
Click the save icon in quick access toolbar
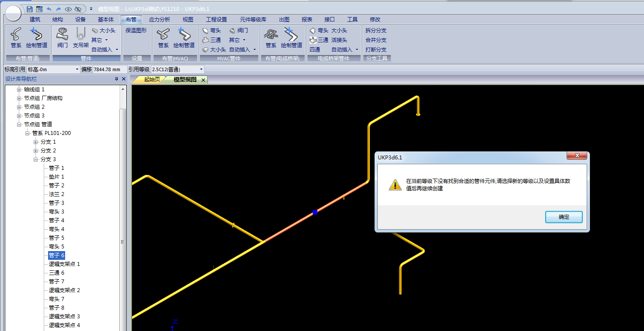point(30,9)
